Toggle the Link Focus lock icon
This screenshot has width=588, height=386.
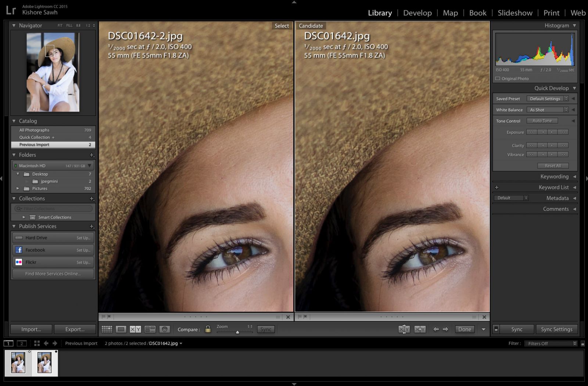208,329
